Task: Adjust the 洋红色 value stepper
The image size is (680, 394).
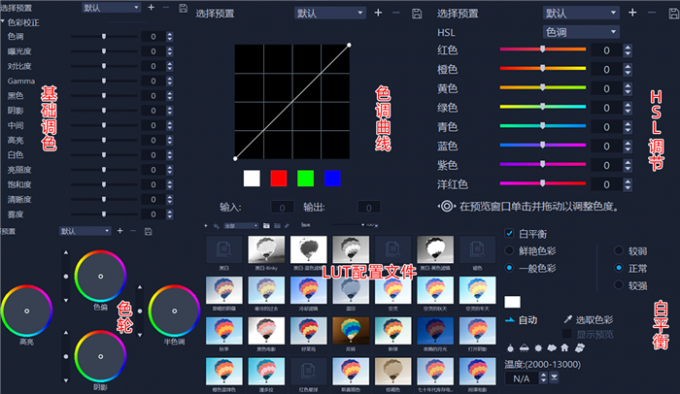Action: pyautogui.click(x=628, y=185)
